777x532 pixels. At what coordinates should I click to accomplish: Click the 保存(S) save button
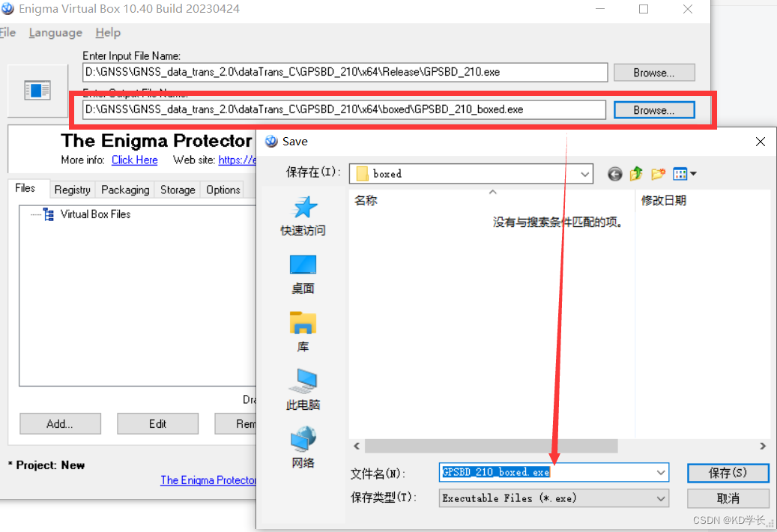[728, 473]
